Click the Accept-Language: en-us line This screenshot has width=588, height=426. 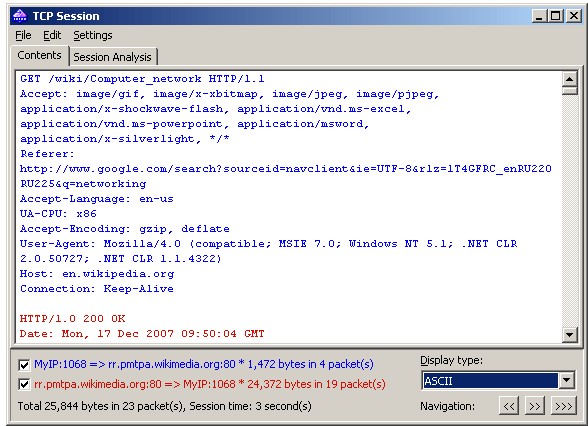(97, 199)
